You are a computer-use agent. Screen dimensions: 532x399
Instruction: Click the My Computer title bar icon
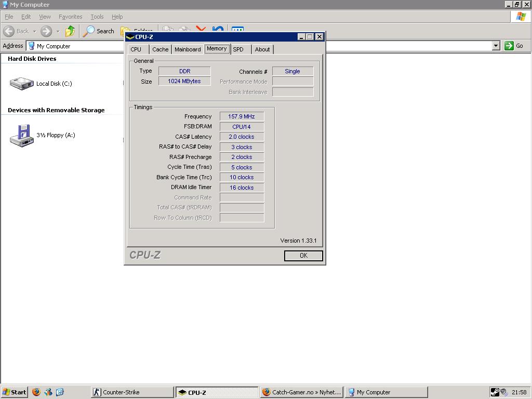5,4
